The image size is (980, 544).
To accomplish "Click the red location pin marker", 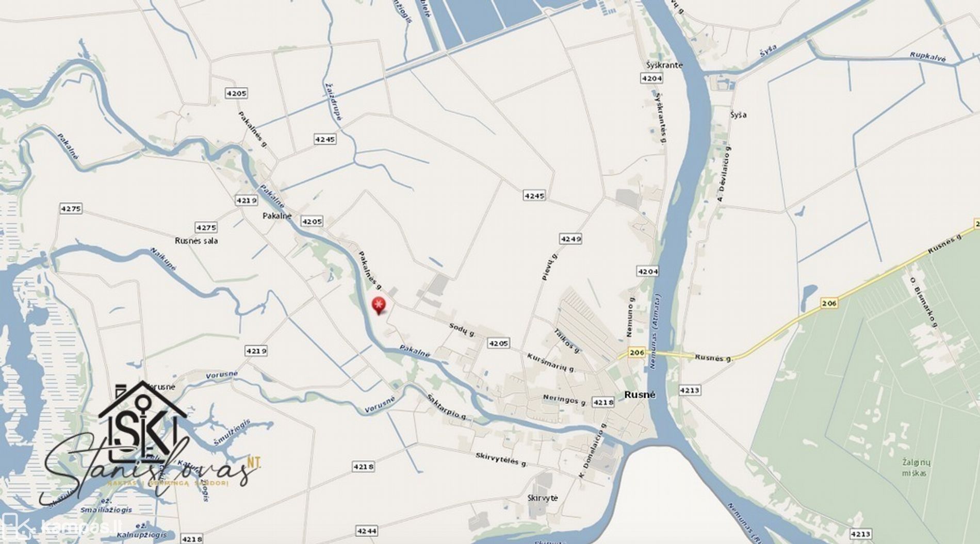I will point(379,306).
